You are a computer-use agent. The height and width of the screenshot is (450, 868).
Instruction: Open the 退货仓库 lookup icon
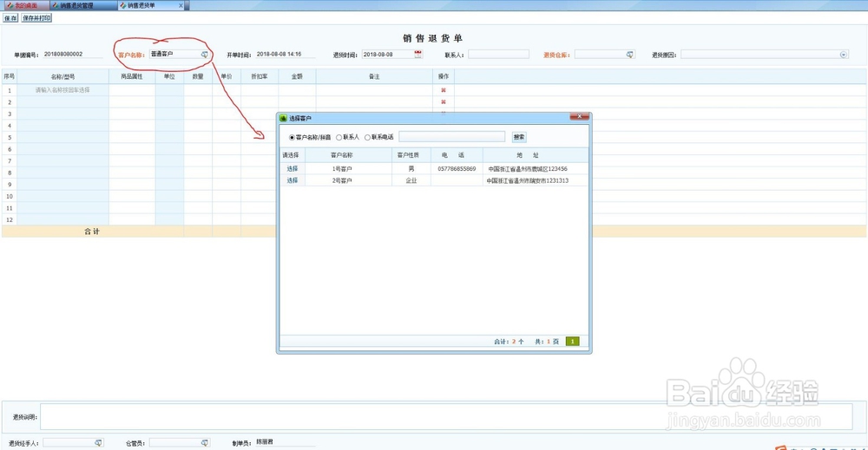pos(629,54)
